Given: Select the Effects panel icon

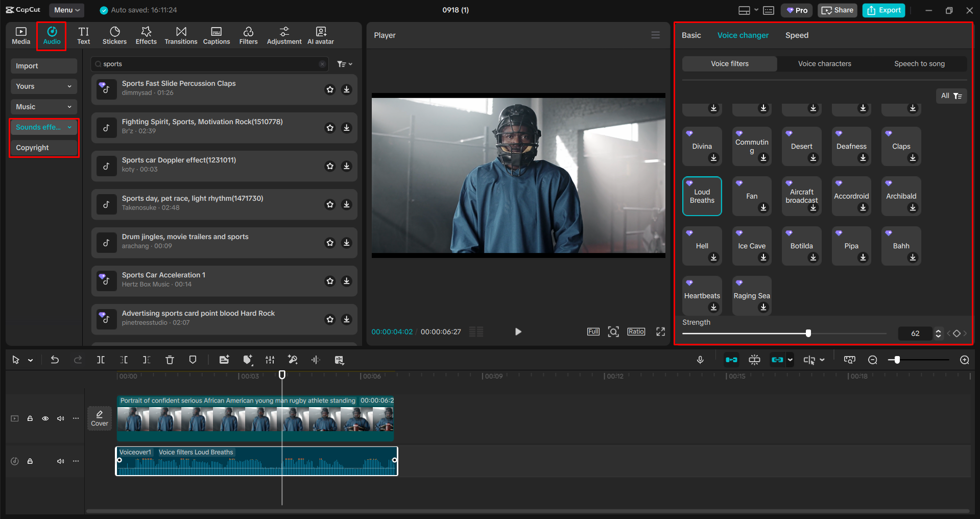Looking at the screenshot, I should (146, 35).
